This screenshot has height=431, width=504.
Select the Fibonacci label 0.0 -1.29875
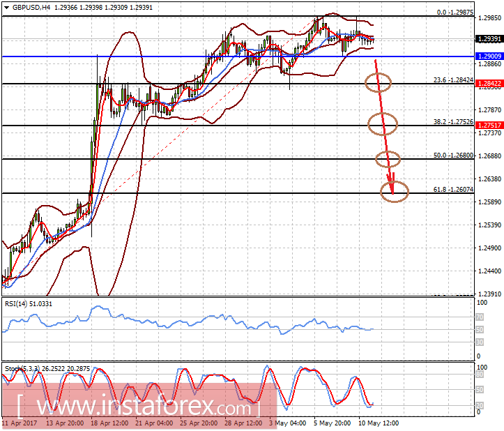[455, 13]
